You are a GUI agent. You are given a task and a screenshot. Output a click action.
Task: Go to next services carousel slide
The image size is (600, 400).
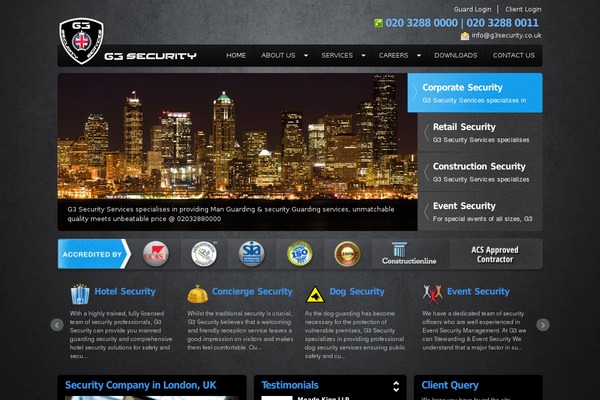543,325
